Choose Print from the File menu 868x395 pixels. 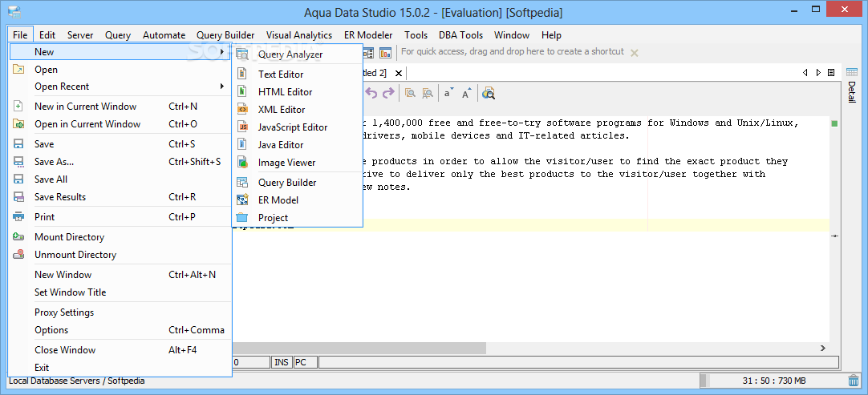pos(120,217)
